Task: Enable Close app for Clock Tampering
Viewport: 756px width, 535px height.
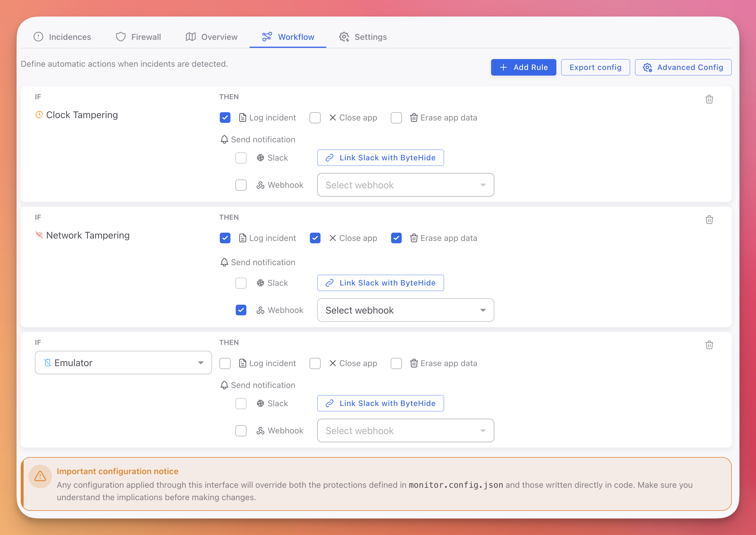Action: (315, 118)
